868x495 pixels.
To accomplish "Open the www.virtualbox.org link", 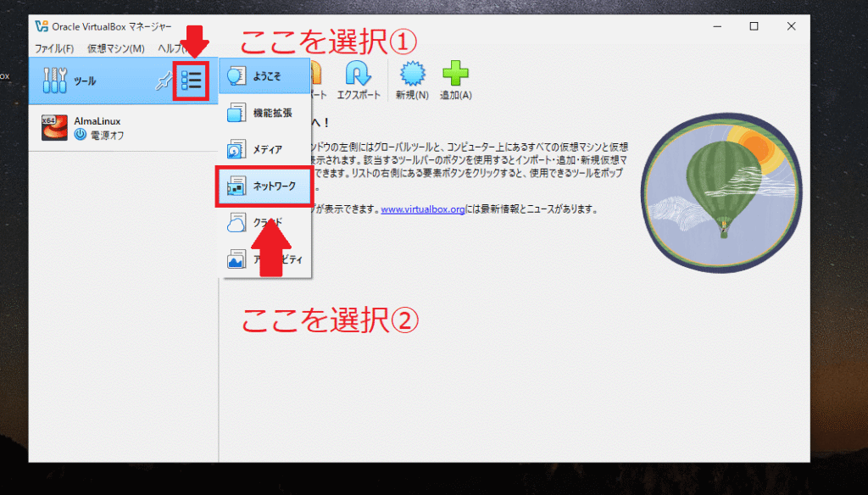I will click(x=423, y=209).
